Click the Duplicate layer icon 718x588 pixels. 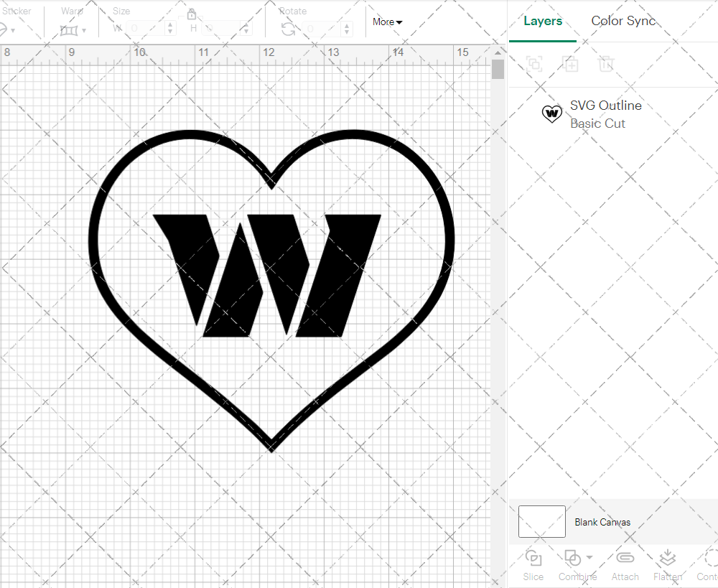tap(570, 64)
